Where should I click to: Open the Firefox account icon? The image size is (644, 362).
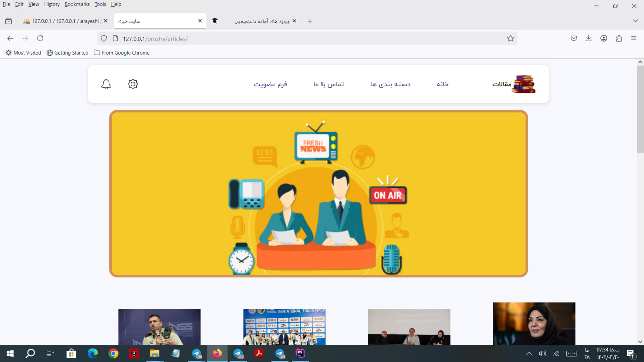pyautogui.click(x=604, y=39)
